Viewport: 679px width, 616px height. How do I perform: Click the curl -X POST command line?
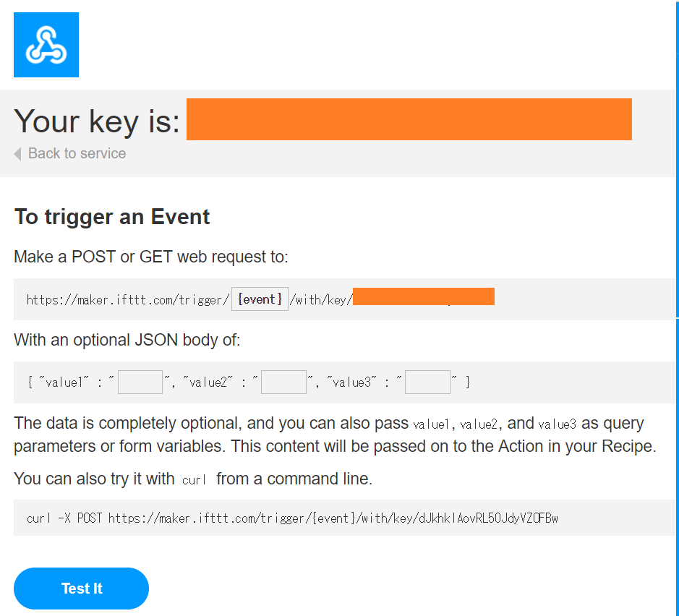(292, 518)
